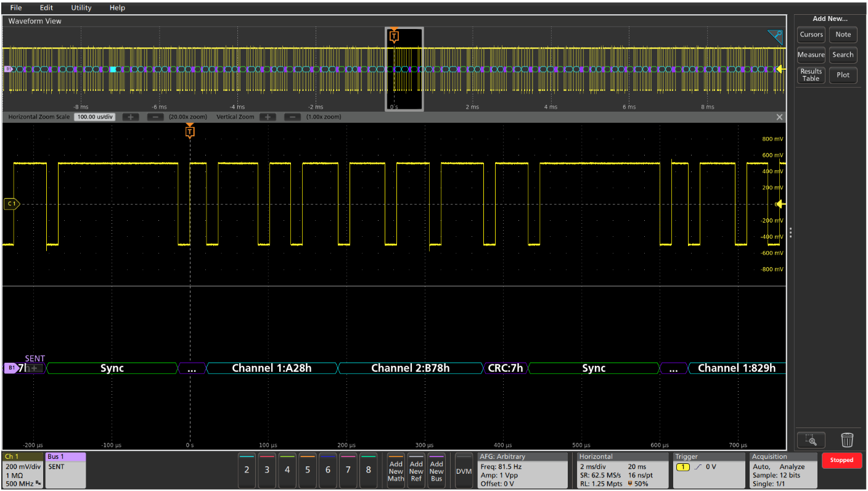868x491 pixels.
Task: Increase horizontal zoom with plus button
Action: 131,117
